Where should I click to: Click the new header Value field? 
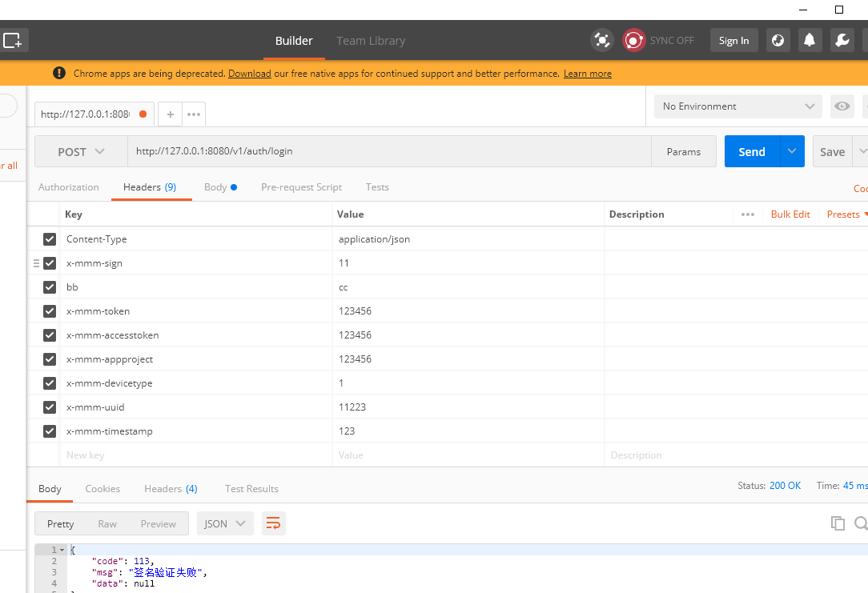click(468, 455)
